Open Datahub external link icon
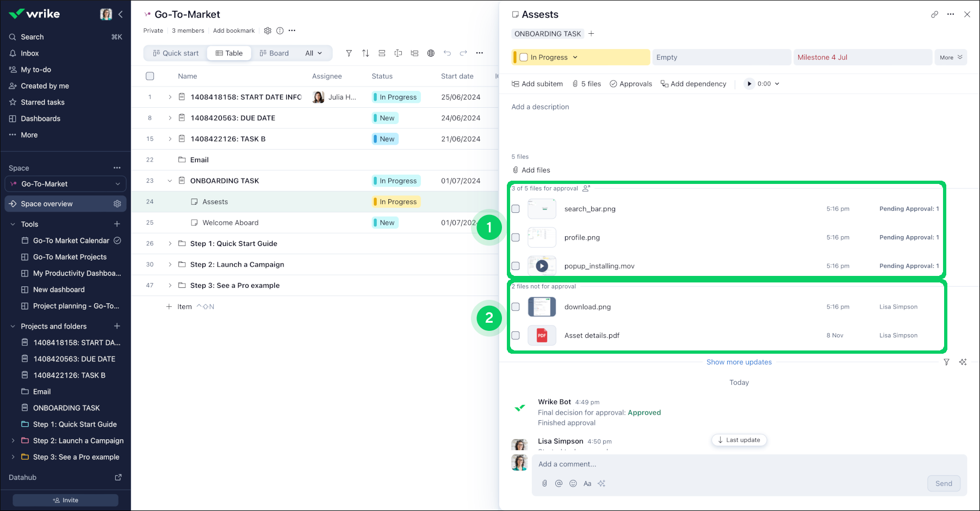This screenshot has width=980, height=511. point(118,477)
